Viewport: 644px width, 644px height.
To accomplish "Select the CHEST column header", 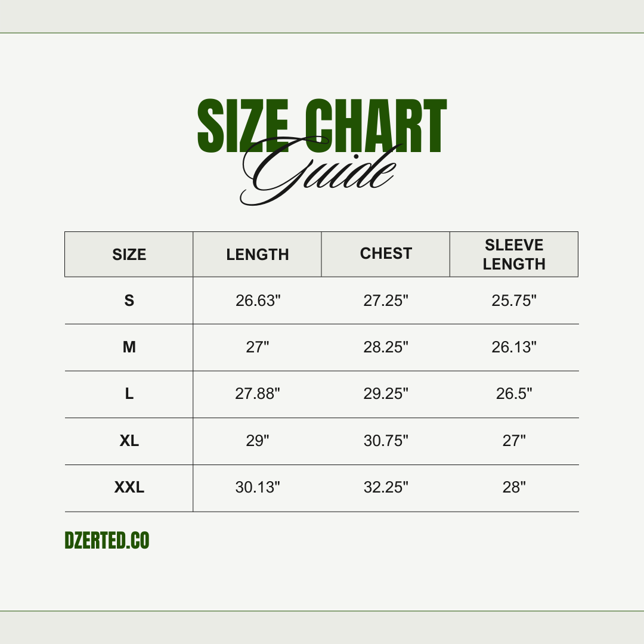I will tap(386, 253).
